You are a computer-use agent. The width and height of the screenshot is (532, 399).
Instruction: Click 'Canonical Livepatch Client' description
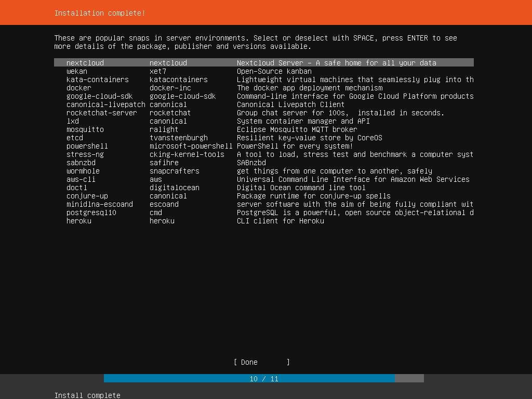(x=290, y=104)
